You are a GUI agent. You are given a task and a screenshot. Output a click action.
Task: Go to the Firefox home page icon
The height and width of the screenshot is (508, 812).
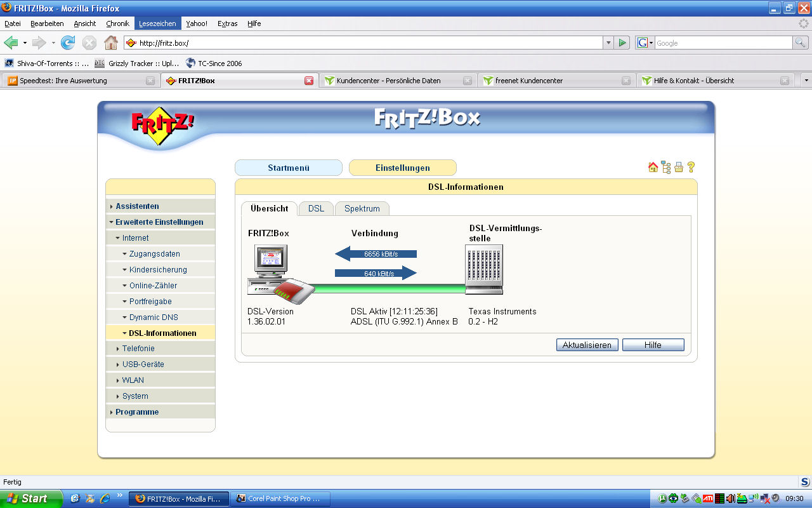(111, 43)
